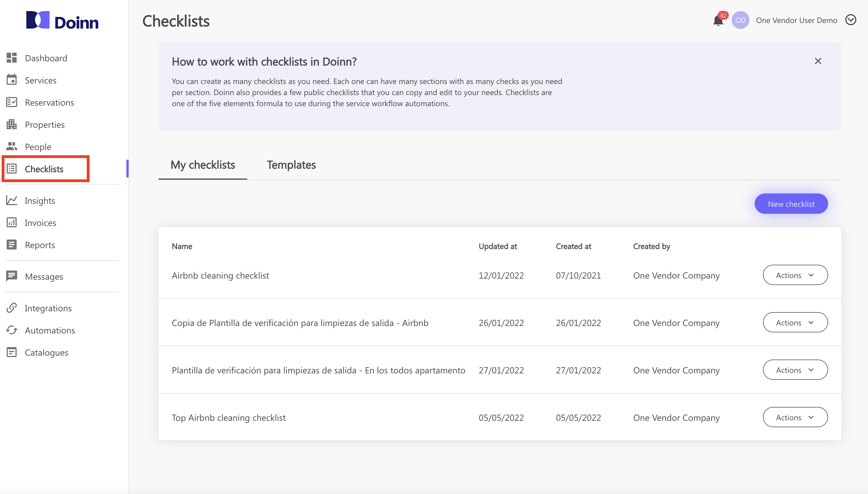Click the Catalogues icon
The height and width of the screenshot is (494, 868).
[12, 352]
